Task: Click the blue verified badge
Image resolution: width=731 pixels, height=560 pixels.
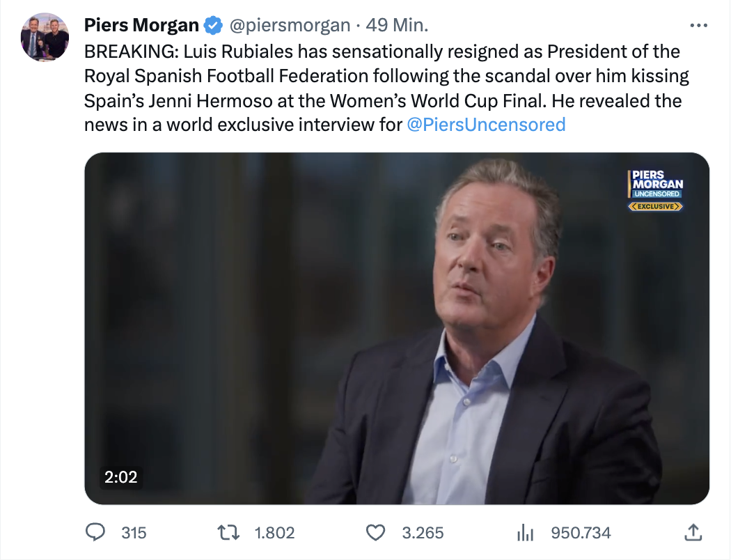Action: coord(213,26)
